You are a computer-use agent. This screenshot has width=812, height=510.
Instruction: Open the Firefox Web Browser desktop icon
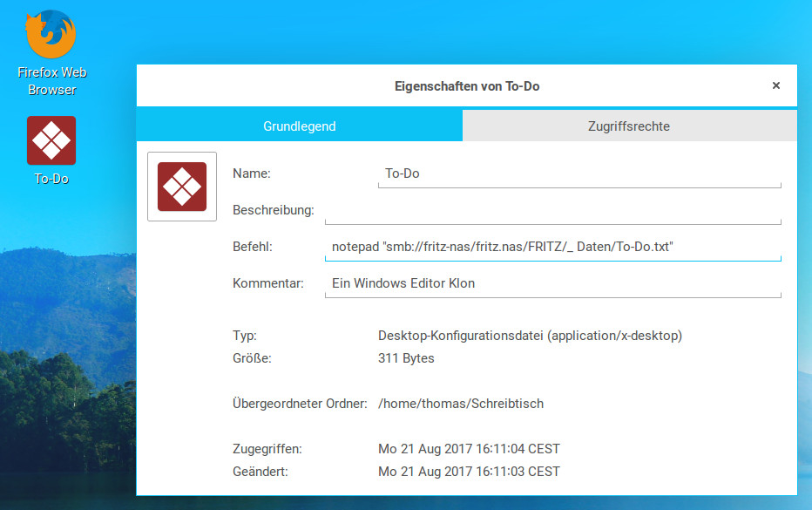(51, 35)
